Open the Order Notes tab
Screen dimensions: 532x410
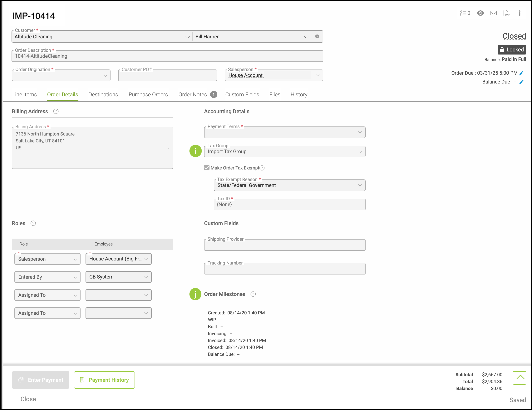pos(192,95)
